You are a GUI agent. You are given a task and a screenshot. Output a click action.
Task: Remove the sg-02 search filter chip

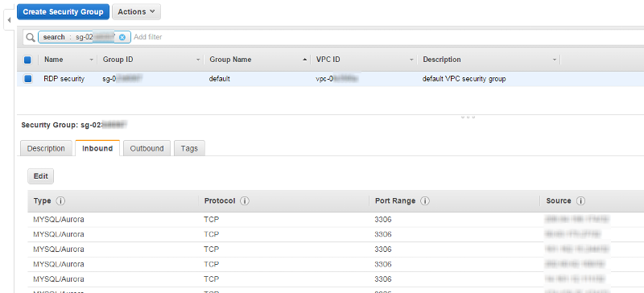[x=122, y=37]
